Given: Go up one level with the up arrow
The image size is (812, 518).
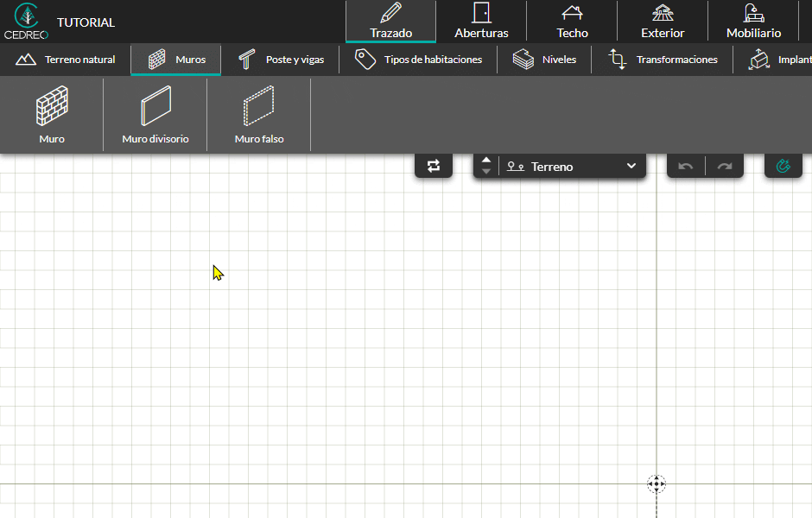Looking at the screenshot, I should pos(485,161).
